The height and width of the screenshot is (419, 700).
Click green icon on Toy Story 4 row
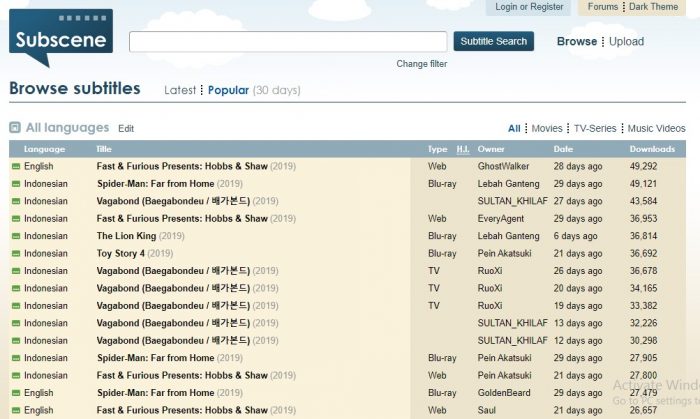(x=16, y=253)
